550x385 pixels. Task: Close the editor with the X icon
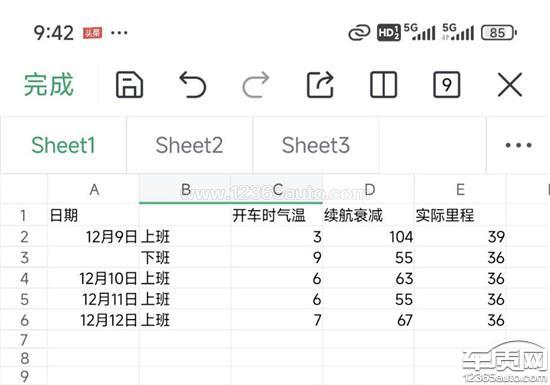click(510, 85)
